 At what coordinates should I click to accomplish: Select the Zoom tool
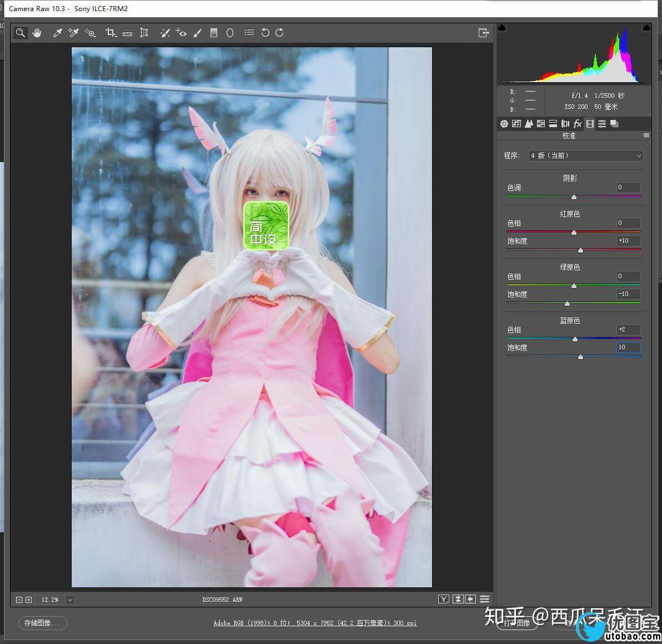pyautogui.click(x=20, y=33)
